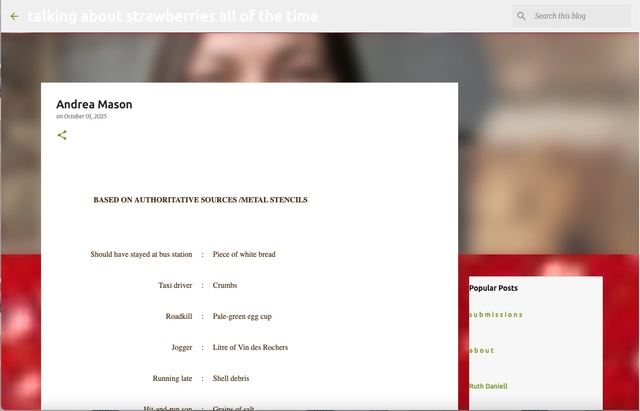Click the 'Roadkill' entry in the poem
Viewport: 640px width, 411px height.
coord(178,317)
